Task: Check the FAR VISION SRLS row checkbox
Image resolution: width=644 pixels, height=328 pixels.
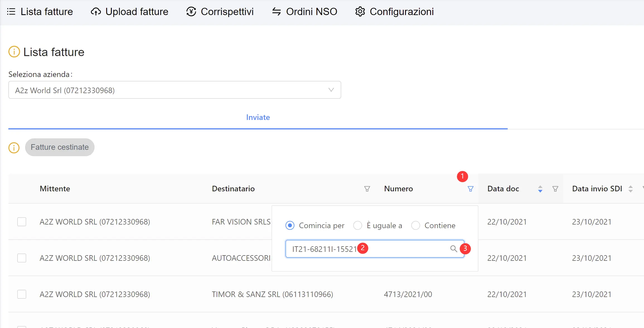Action: [22, 222]
